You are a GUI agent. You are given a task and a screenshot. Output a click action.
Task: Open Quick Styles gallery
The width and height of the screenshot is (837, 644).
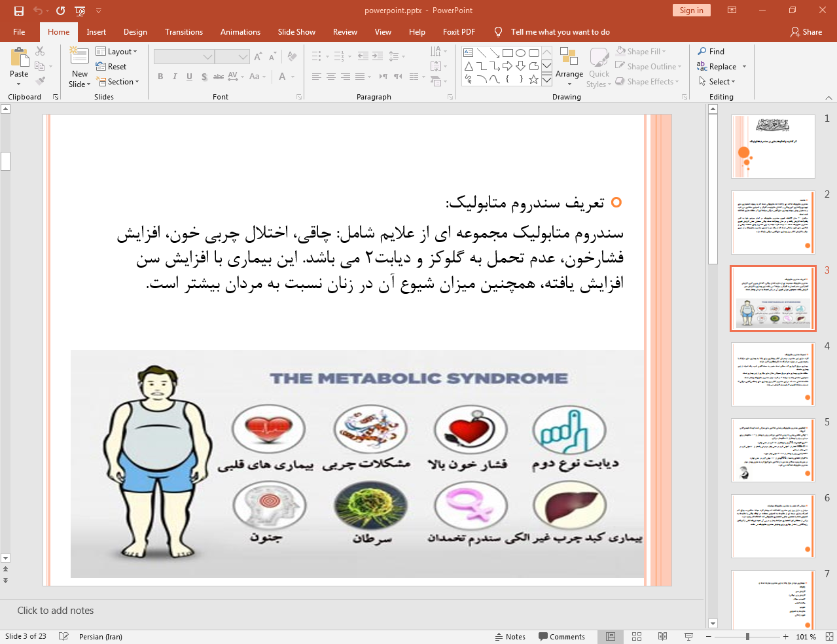coord(599,67)
